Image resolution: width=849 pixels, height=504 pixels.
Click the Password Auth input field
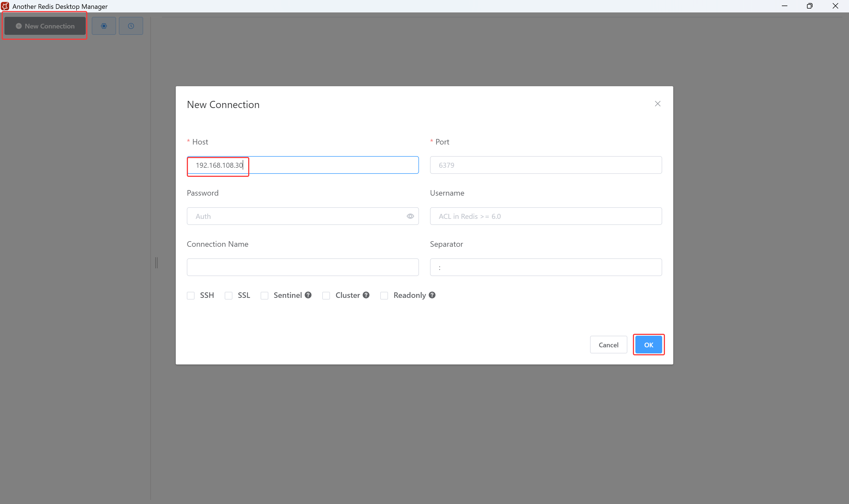303,216
